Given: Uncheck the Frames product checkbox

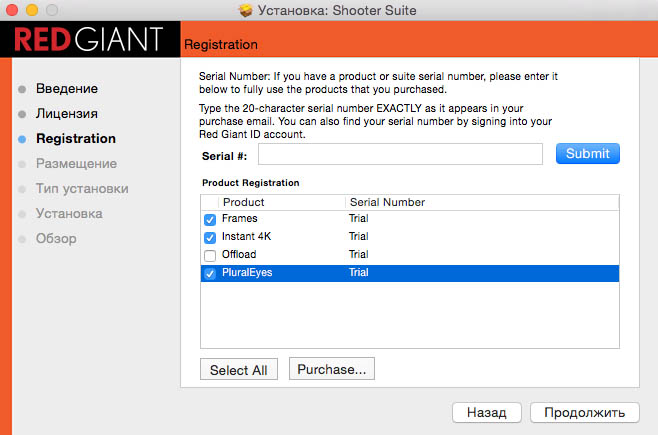Looking at the screenshot, I should click(210, 219).
